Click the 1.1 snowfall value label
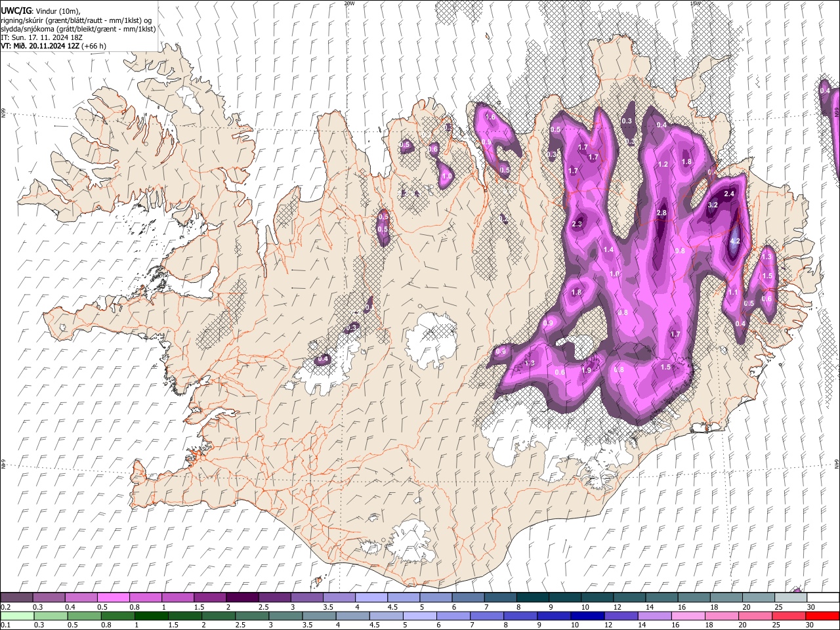840x630 pixels. pos(734,293)
